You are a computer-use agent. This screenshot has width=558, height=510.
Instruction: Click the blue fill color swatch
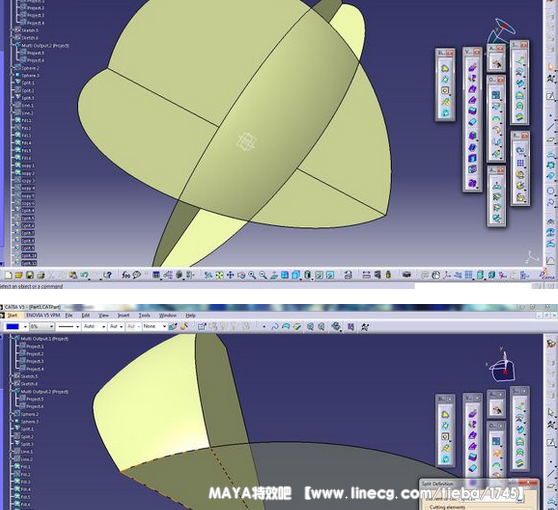click(12, 326)
